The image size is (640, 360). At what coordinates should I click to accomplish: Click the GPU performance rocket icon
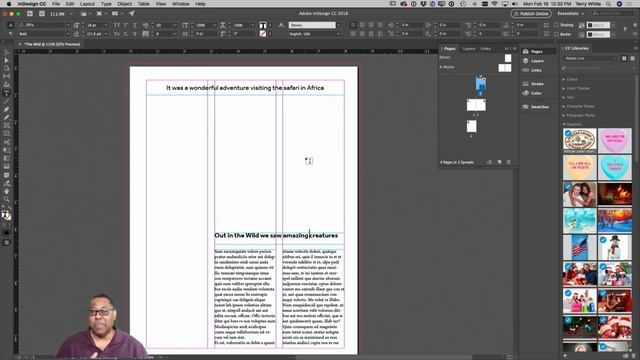tap(132, 13)
